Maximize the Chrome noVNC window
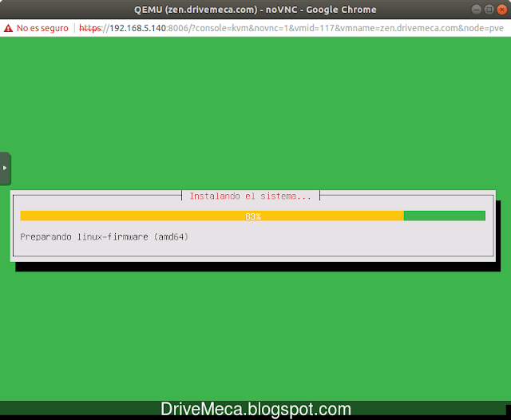This screenshot has width=511, height=420. [x=489, y=10]
